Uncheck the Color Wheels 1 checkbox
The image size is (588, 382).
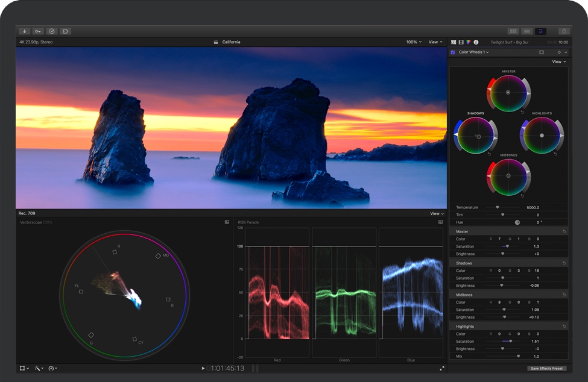[453, 52]
